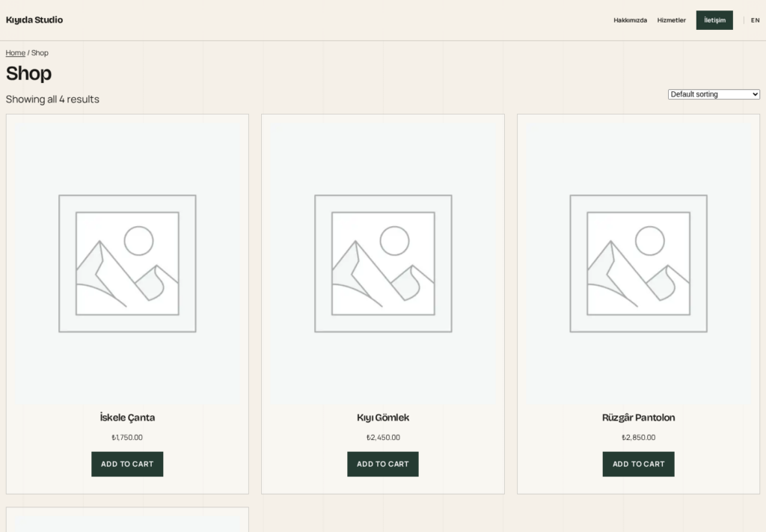Open the Hakkımızda menu item
Screen dimensions: 766x532
coord(630,20)
